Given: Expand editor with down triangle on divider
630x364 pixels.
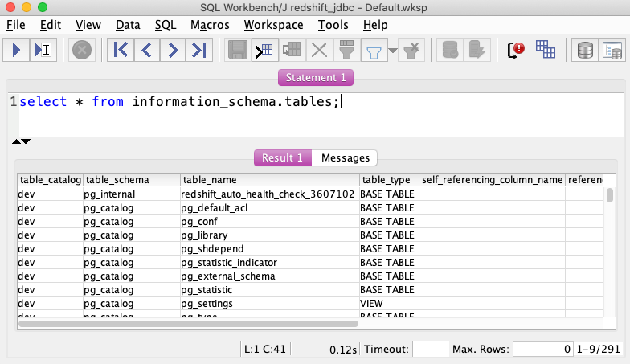Looking at the screenshot, I should pyautogui.click(x=26, y=141).
